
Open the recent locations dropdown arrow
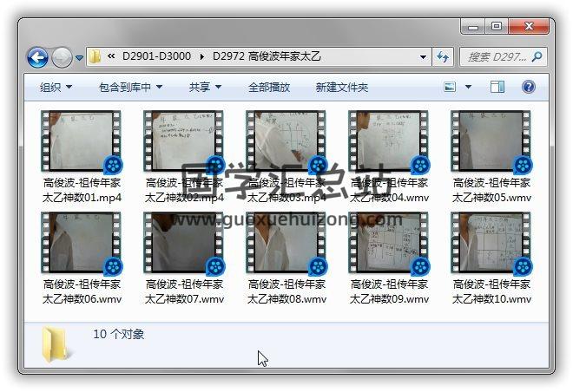pyautogui.click(x=79, y=57)
